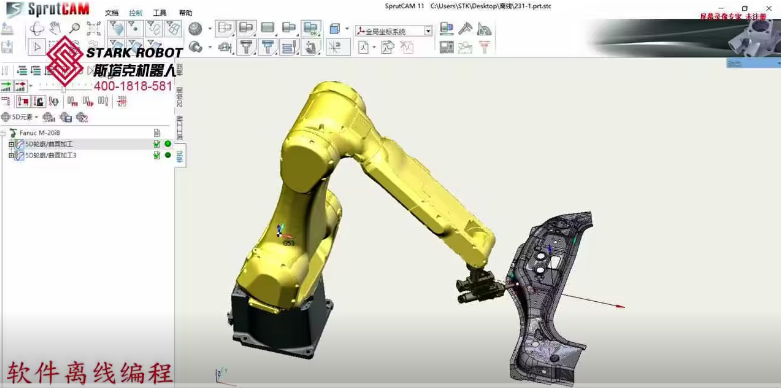This screenshot has width=781, height=388.
Task: Uncheck the first 5D machining operation
Action: pos(157,144)
